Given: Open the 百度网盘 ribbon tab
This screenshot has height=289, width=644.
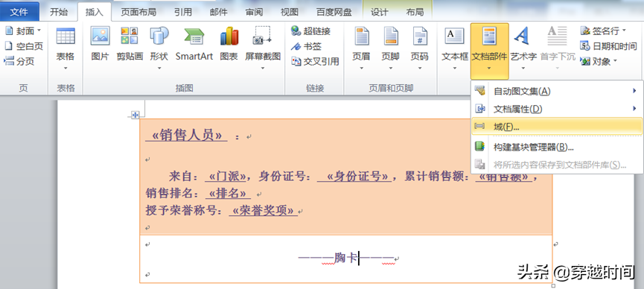Looking at the screenshot, I should pos(334,12).
